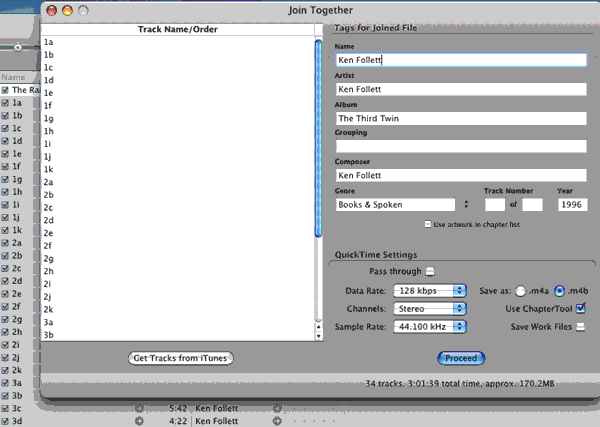Toggle the Pass through checkbox
The height and width of the screenshot is (427, 600).
430,271
